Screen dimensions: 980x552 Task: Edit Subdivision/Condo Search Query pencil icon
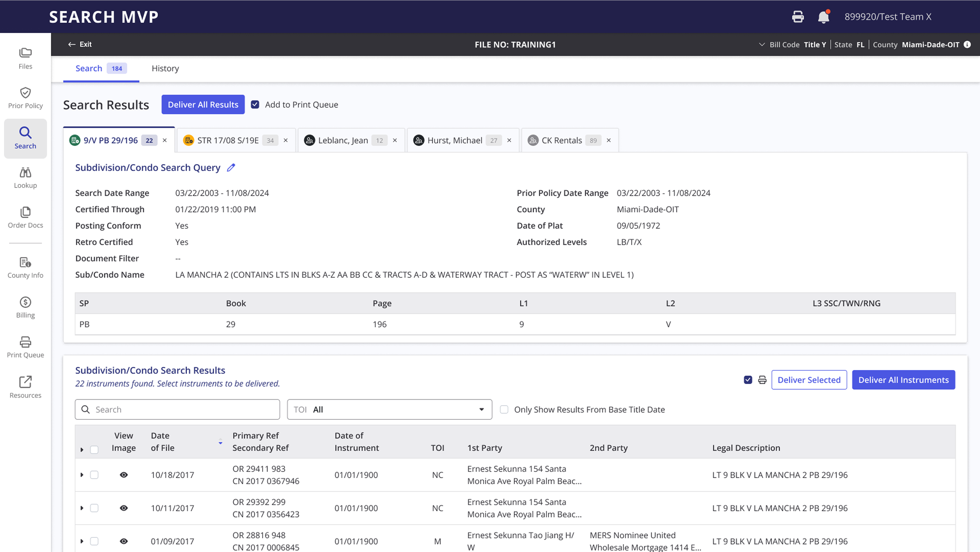coord(231,168)
